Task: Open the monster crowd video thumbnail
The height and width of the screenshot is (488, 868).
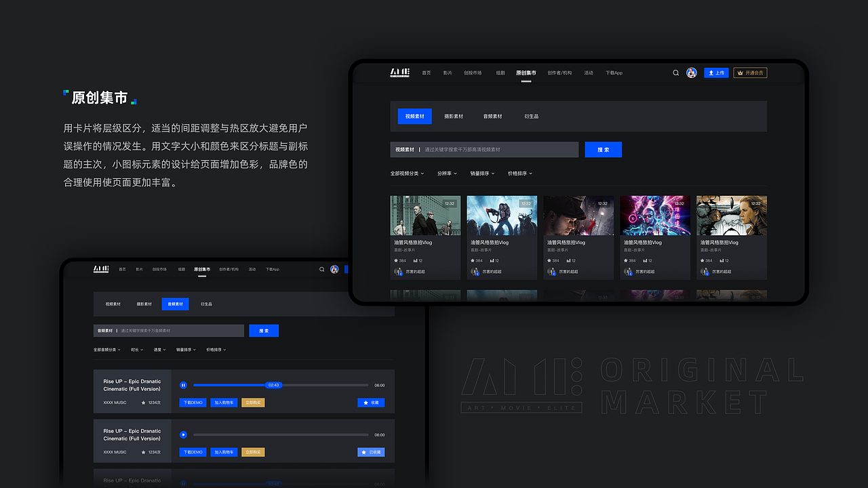Action: 502,216
